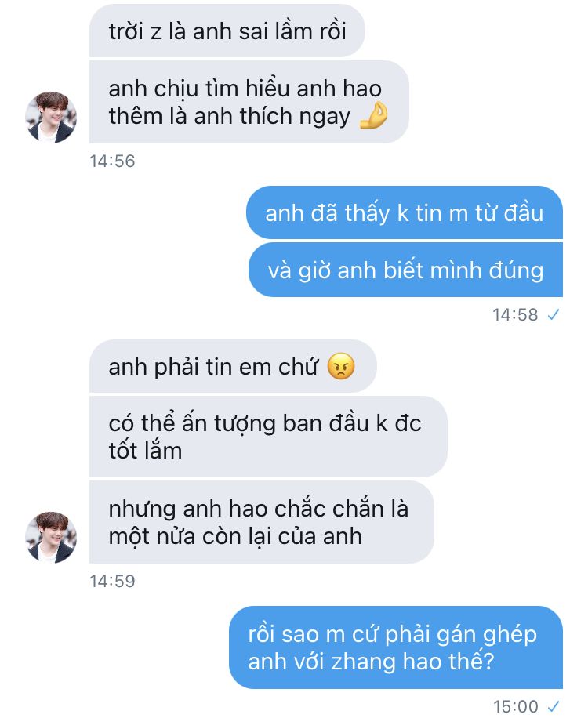This screenshot has width=588, height=718.
Task: Select message 'có thể ấn tượng ban đầu'
Action: [x=268, y=437]
